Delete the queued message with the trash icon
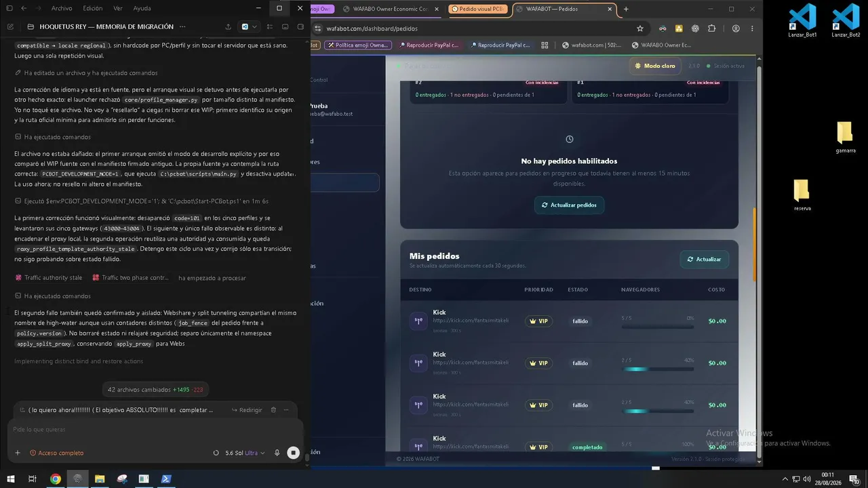Viewport: 868px width, 488px height. click(x=273, y=410)
